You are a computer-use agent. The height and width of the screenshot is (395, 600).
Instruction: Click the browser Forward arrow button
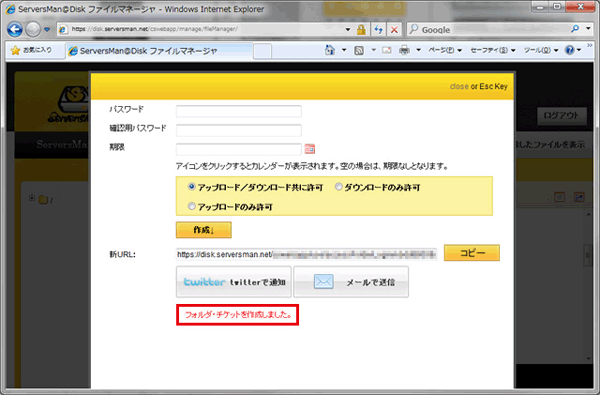tap(33, 29)
